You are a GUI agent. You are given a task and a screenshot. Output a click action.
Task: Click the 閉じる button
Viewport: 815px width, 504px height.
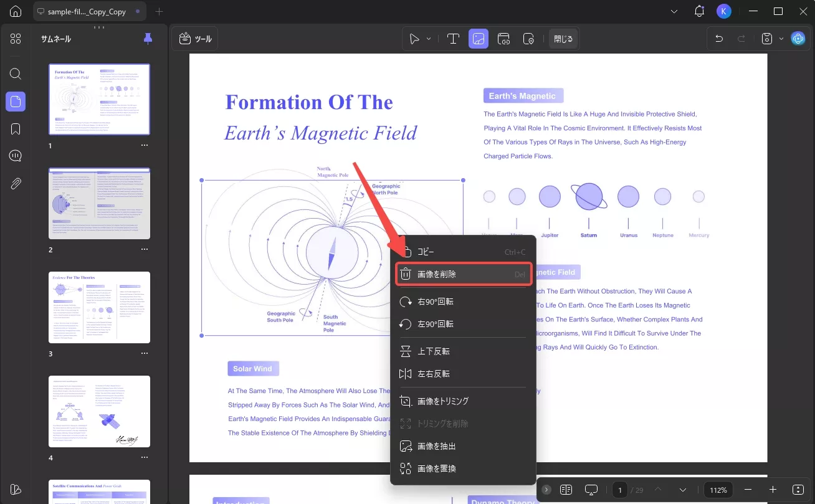[x=564, y=39]
